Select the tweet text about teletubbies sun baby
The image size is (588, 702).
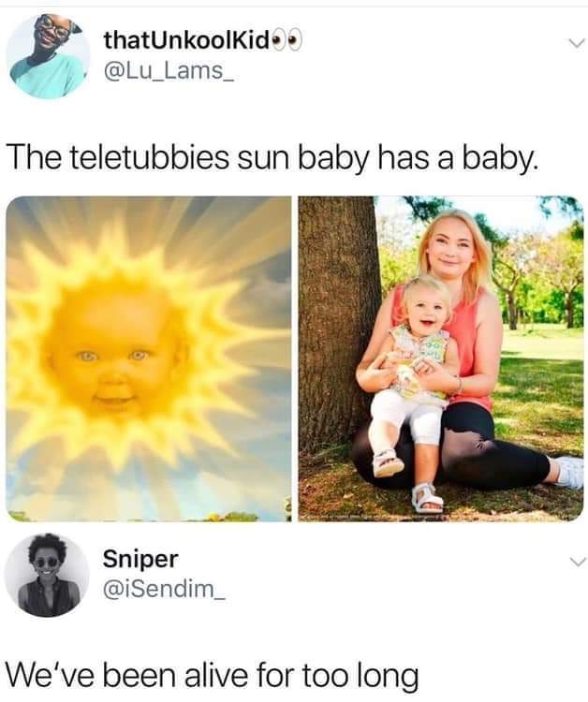click(272, 159)
